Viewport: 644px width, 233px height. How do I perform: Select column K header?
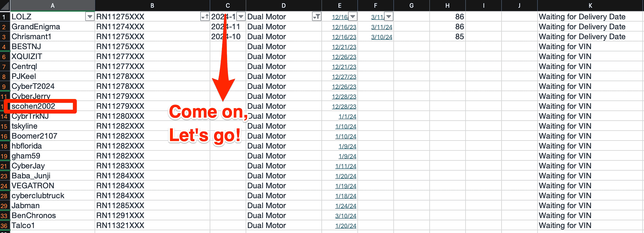pyautogui.click(x=590, y=6)
